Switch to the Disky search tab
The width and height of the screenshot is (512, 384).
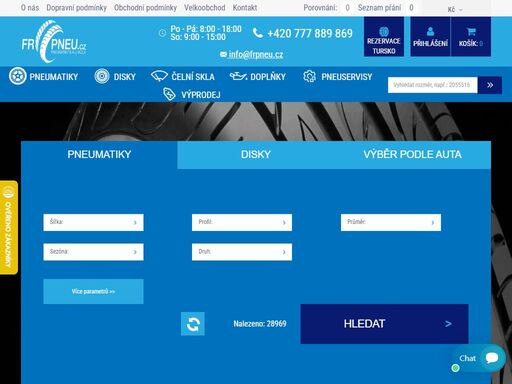click(256, 155)
